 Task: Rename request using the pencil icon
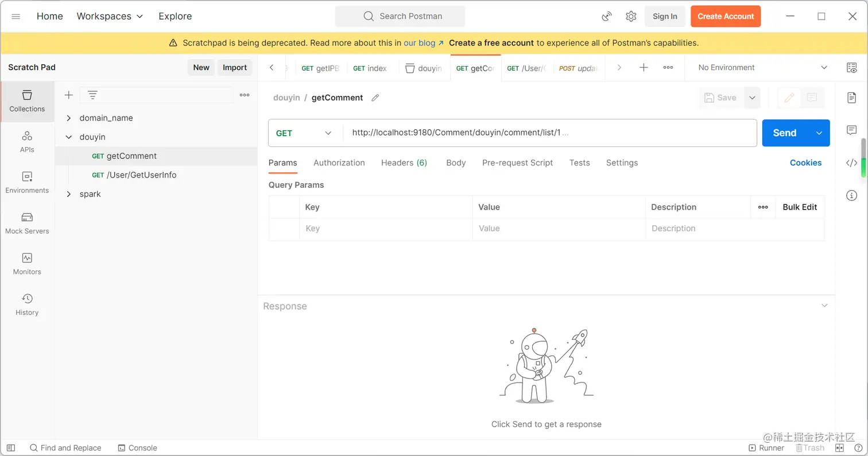375,98
